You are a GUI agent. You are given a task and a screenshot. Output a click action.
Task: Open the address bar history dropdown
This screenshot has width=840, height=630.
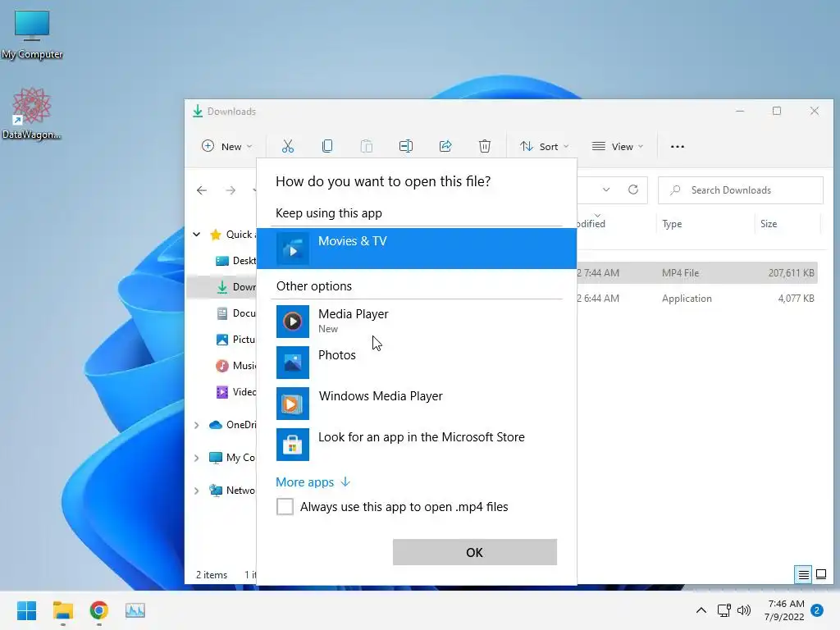606,189
